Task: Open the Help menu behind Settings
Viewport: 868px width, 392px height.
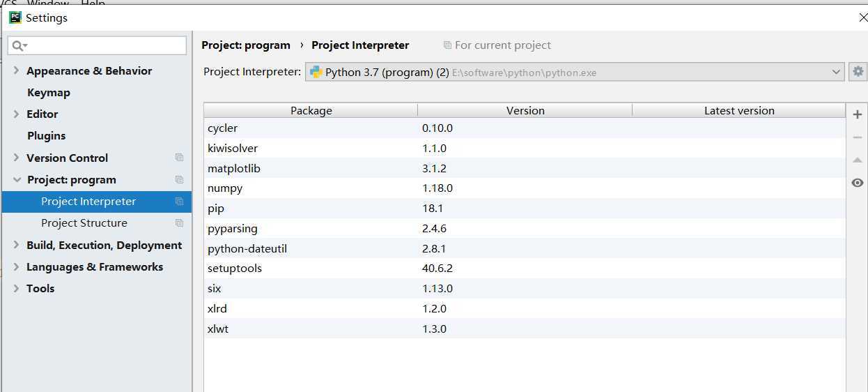Action: click(93, 3)
